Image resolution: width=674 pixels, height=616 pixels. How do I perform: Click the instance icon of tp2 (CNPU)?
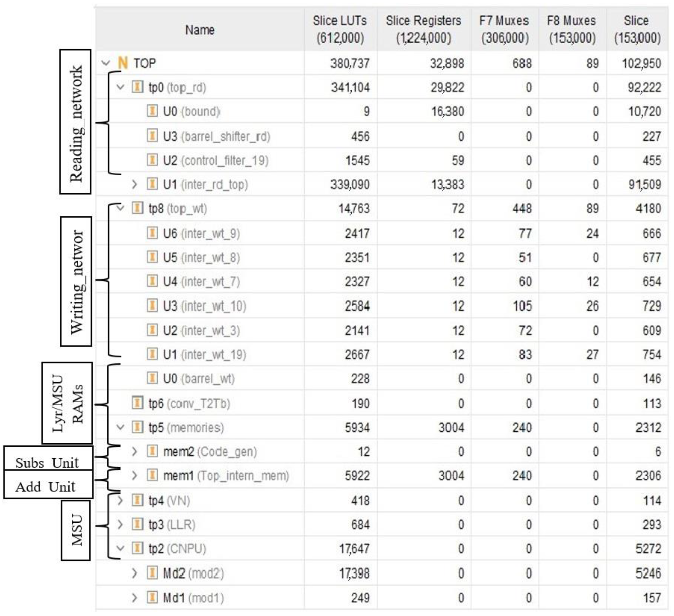(x=137, y=548)
